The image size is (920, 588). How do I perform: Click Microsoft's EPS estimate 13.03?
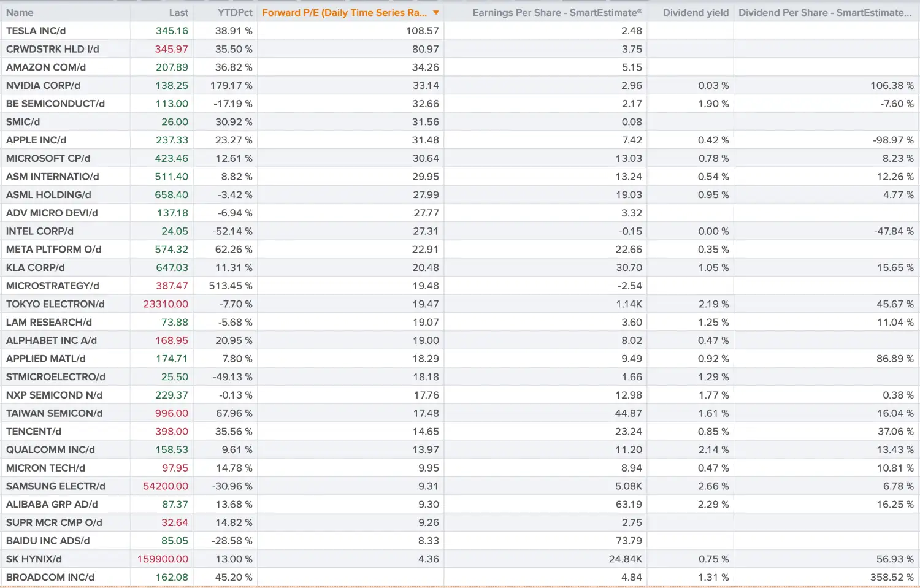pyautogui.click(x=629, y=158)
